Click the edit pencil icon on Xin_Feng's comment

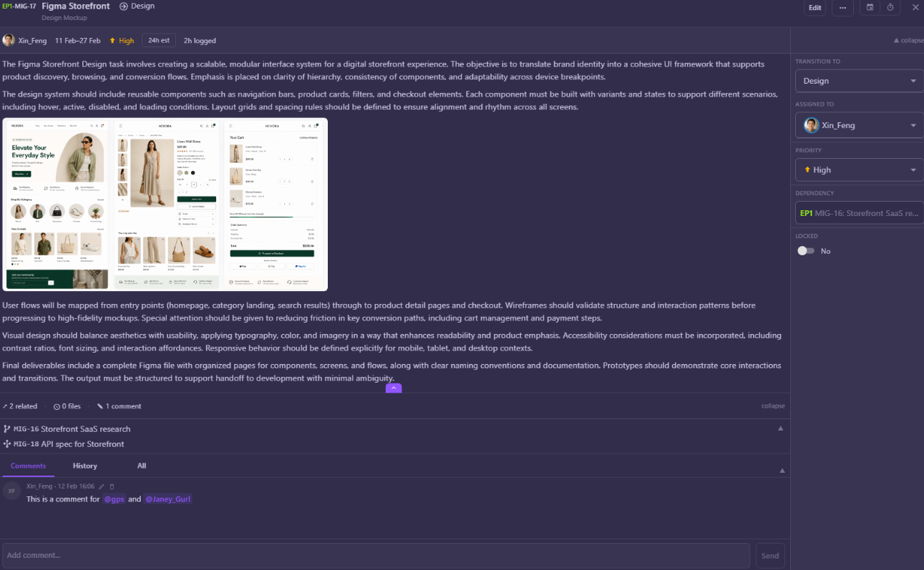coord(102,486)
